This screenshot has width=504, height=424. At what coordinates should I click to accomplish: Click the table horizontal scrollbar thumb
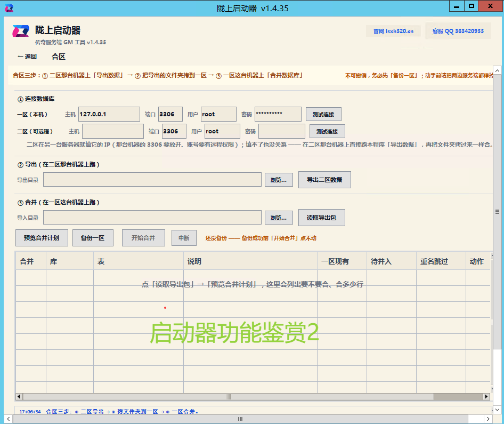pos(228,397)
